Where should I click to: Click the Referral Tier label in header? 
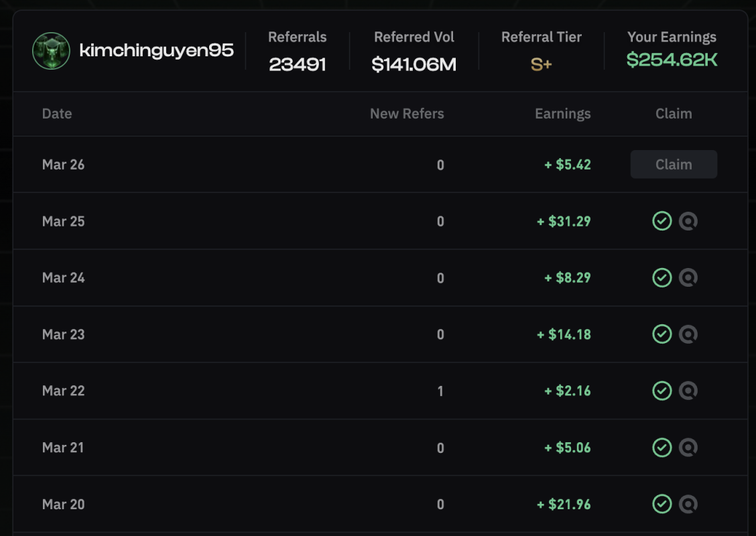(542, 37)
